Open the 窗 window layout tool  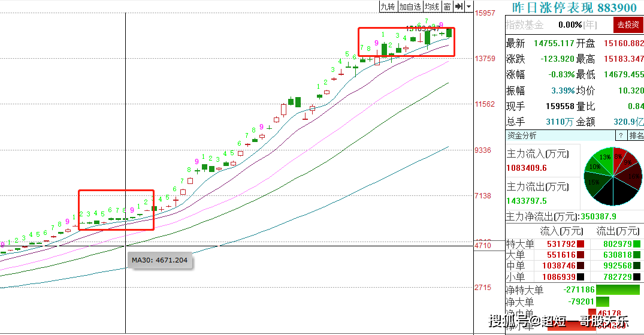[448, 7]
